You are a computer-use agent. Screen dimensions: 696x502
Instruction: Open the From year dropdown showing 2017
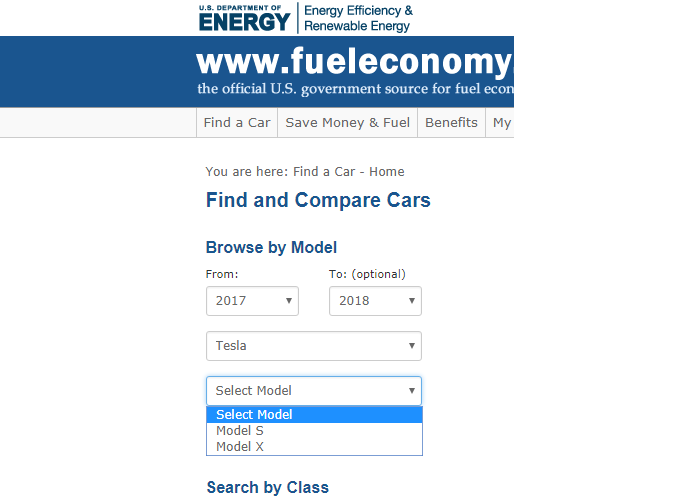252,301
